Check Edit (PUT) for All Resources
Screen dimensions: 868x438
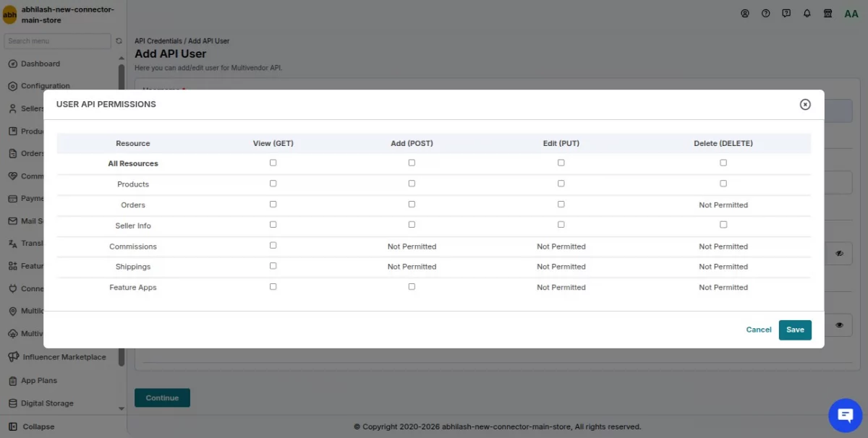point(561,163)
